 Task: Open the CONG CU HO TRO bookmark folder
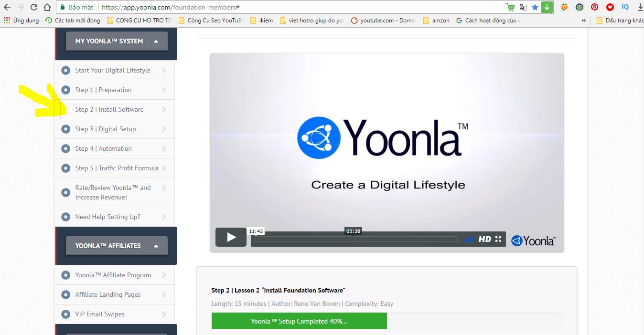click(139, 21)
